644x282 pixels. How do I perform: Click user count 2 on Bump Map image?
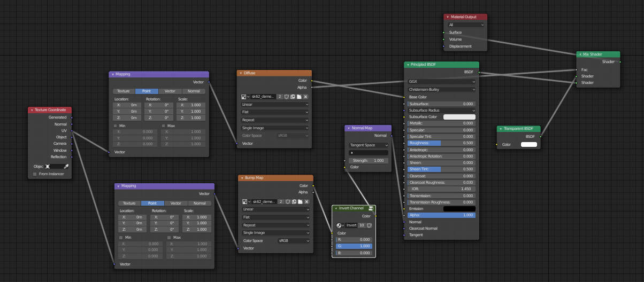(281, 202)
